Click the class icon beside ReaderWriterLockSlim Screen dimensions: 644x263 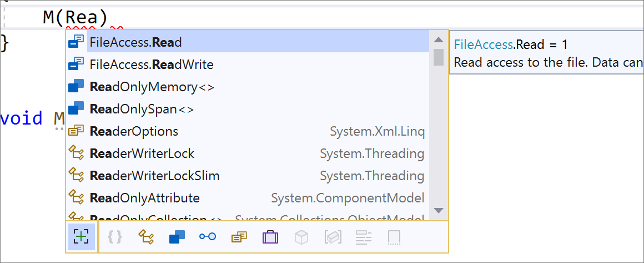click(x=76, y=175)
